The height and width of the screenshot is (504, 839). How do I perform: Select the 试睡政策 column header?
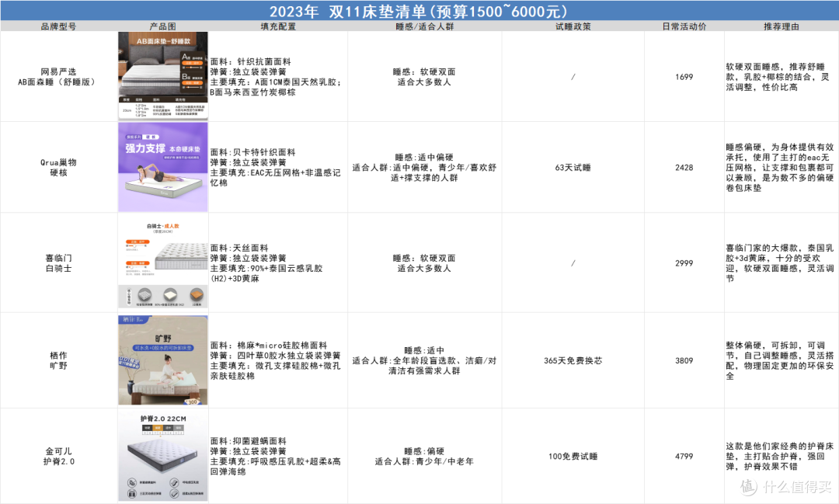(573, 26)
